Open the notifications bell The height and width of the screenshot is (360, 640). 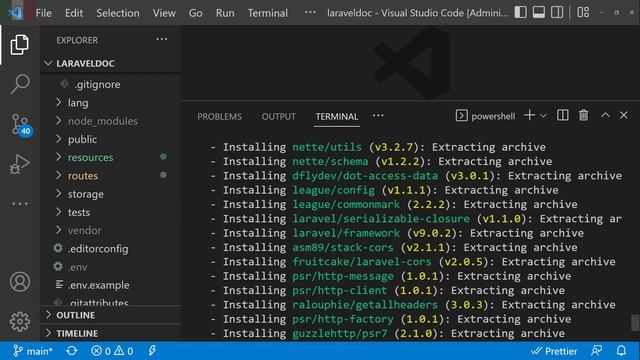621,351
